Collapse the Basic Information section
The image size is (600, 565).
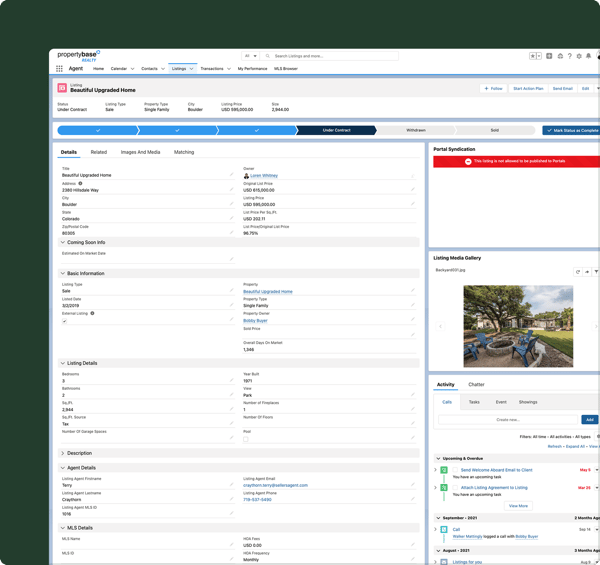63,273
